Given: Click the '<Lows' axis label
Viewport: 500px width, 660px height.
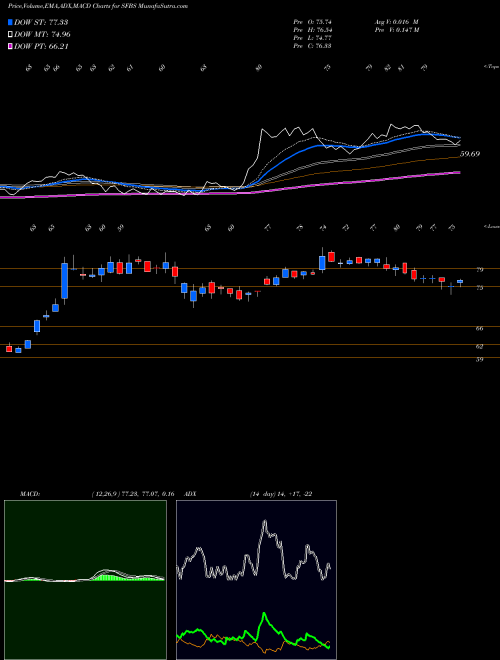Looking at the screenshot, I should (491, 226).
